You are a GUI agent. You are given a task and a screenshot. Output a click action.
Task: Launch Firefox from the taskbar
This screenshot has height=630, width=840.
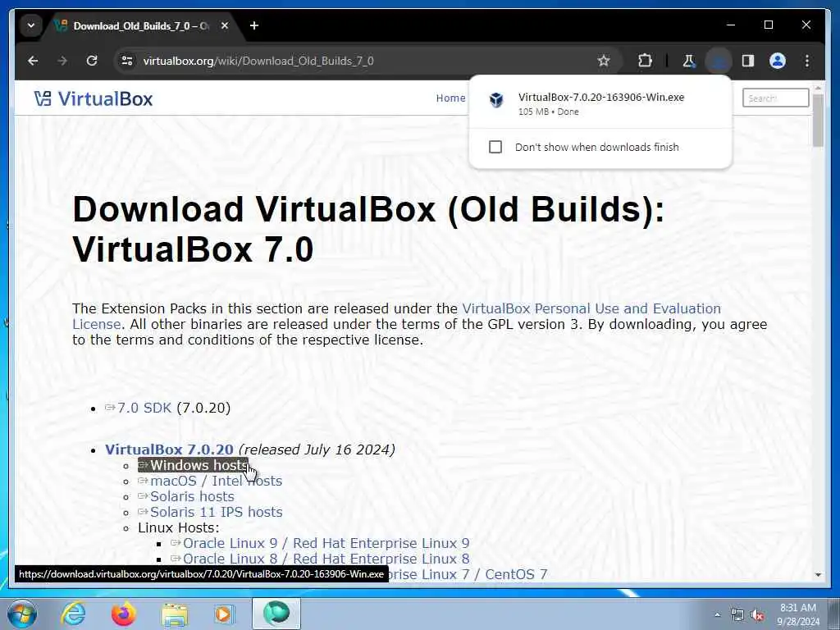tap(124, 614)
